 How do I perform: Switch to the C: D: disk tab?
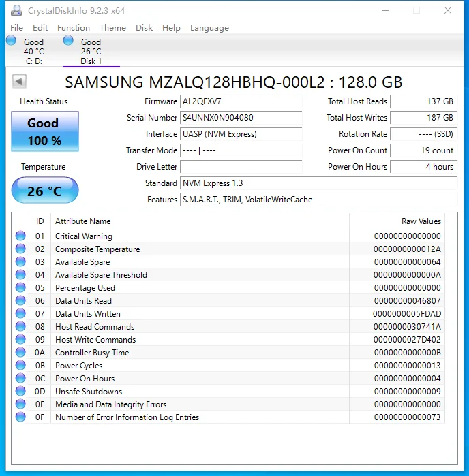[x=33, y=52]
